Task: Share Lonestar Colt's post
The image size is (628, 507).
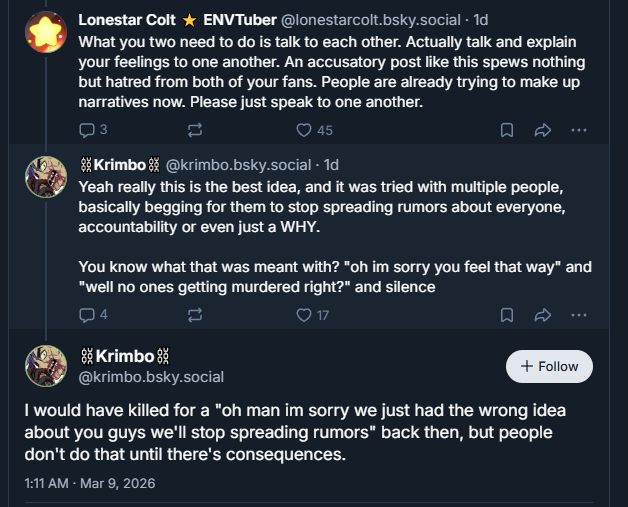Action: point(543,130)
